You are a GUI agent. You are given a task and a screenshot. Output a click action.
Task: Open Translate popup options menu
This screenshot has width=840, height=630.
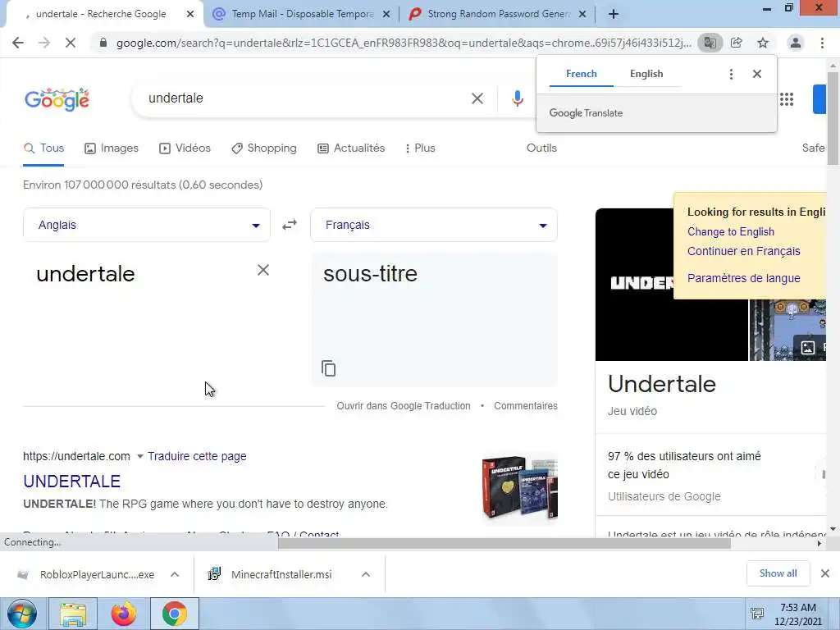(731, 74)
